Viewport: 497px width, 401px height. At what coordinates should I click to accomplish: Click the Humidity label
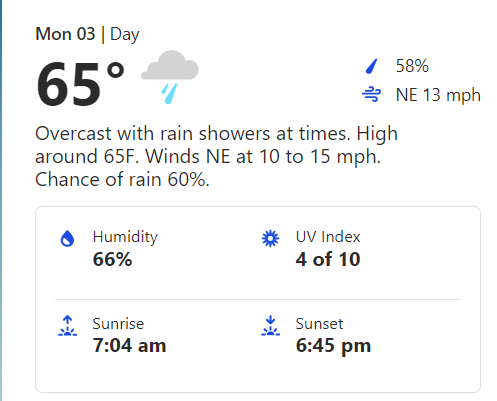(x=125, y=237)
